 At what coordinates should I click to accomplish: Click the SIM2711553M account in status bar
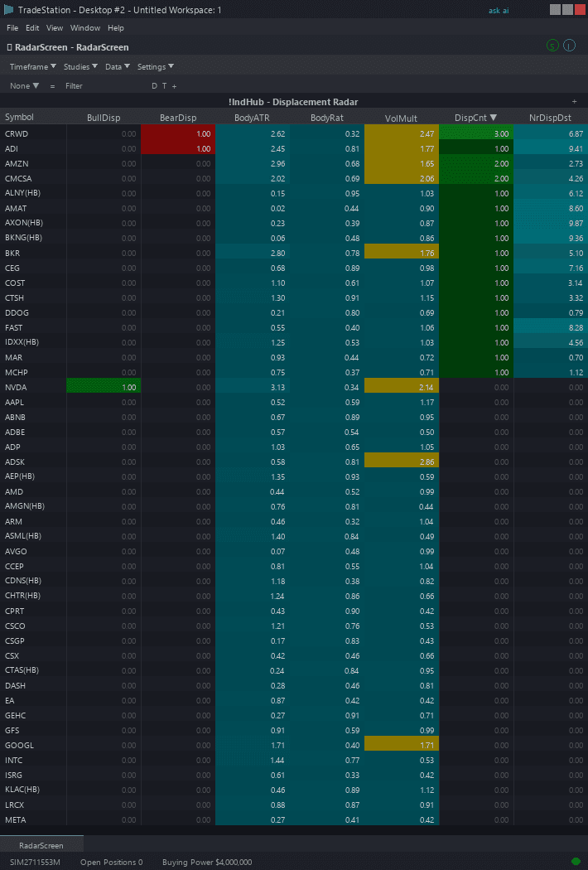[x=35, y=863]
